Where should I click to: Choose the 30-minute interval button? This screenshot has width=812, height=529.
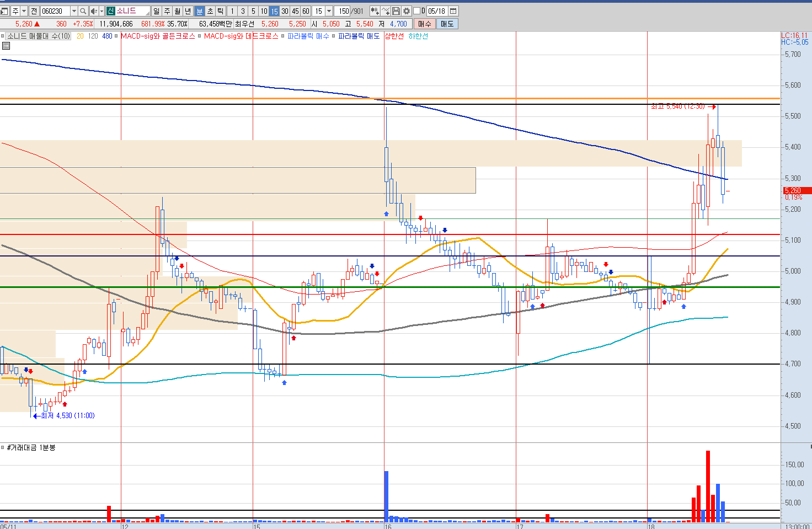point(285,11)
